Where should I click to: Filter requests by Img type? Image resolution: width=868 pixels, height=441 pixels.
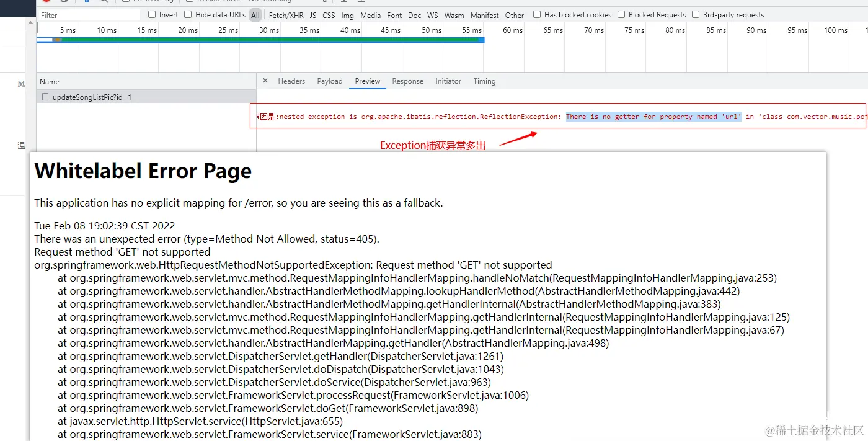(x=347, y=15)
